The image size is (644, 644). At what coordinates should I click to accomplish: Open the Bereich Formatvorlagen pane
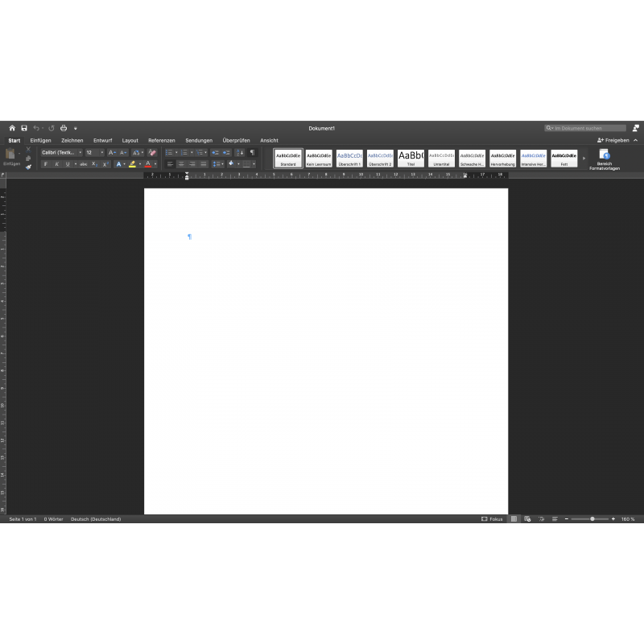(x=604, y=158)
